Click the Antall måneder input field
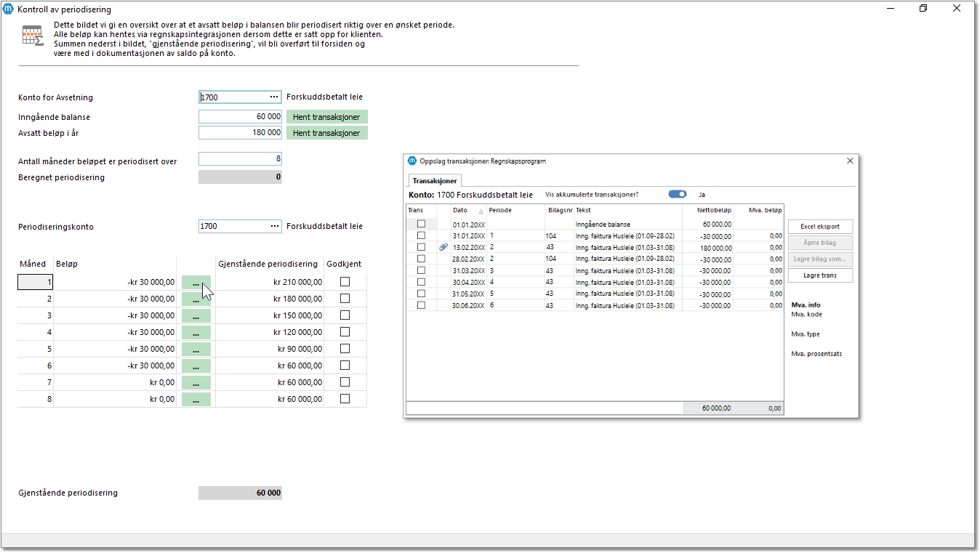This screenshot has width=980, height=553. point(240,159)
